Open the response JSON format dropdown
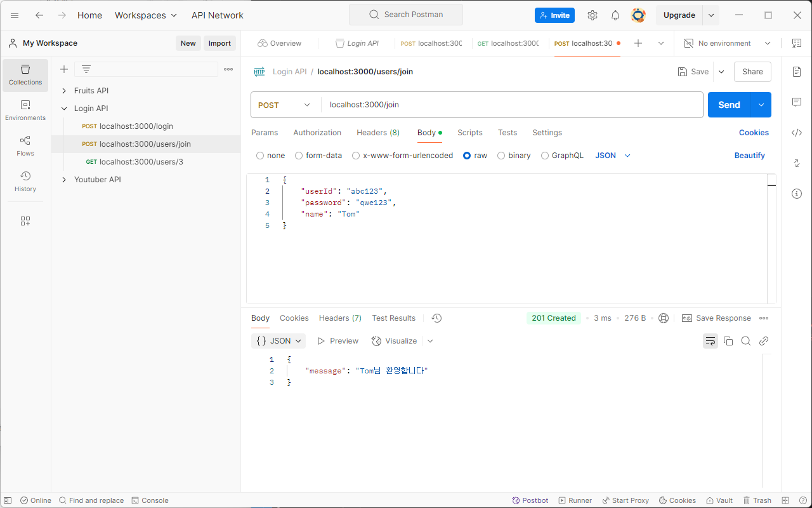812x508 pixels. (278, 341)
